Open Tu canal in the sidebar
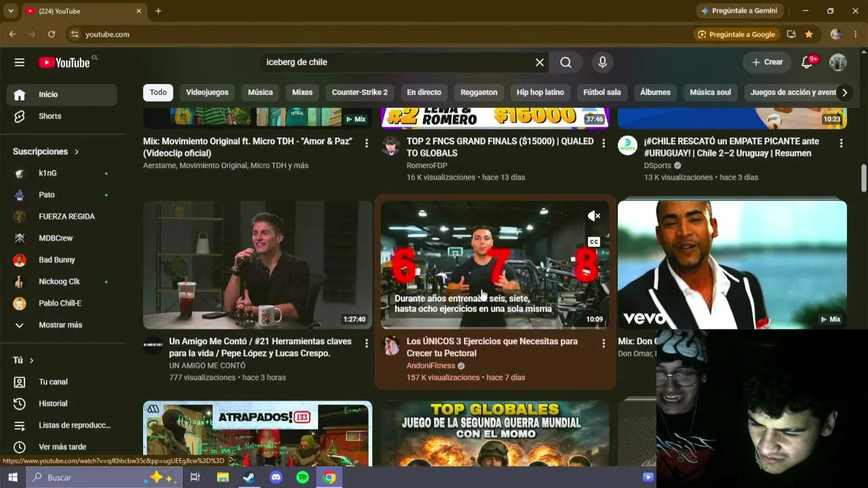 tap(62, 382)
